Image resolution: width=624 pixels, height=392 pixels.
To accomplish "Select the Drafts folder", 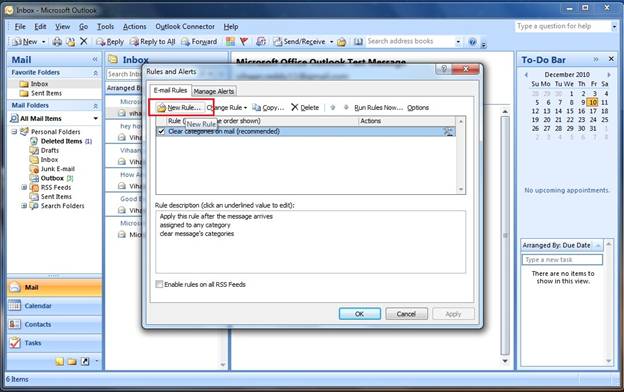I will point(45,150).
